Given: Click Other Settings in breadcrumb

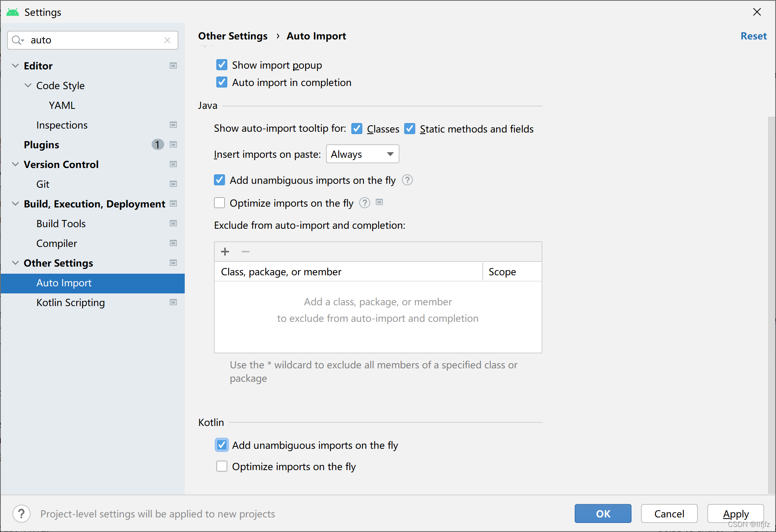Looking at the screenshot, I should click(x=232, y=36).
